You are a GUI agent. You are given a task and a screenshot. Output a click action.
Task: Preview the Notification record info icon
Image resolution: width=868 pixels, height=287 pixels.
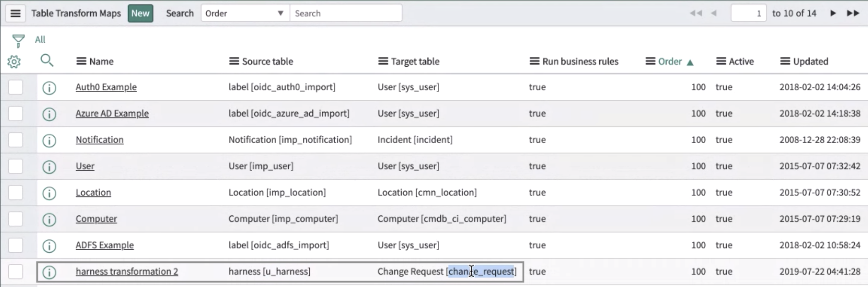click(x=49, y=140)
